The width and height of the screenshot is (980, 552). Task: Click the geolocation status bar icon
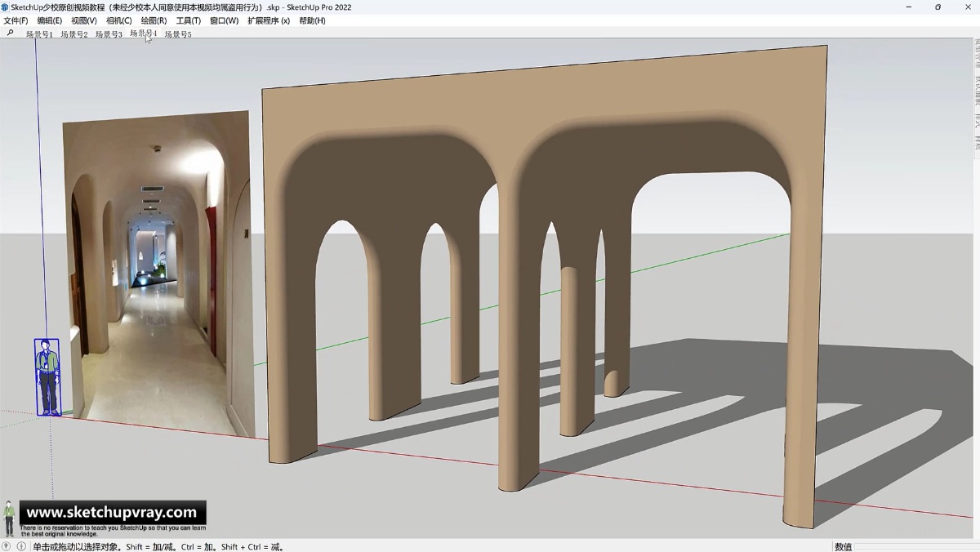7,546
